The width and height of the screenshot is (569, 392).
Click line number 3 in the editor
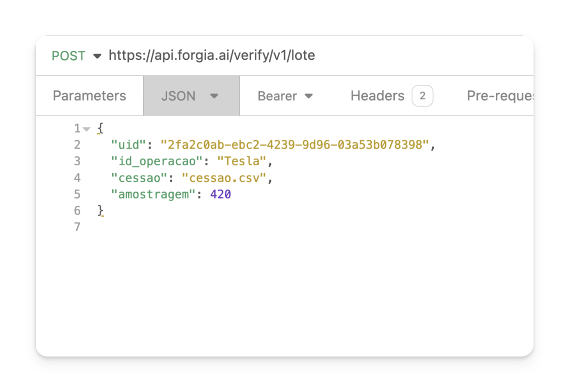click(77, 161)
